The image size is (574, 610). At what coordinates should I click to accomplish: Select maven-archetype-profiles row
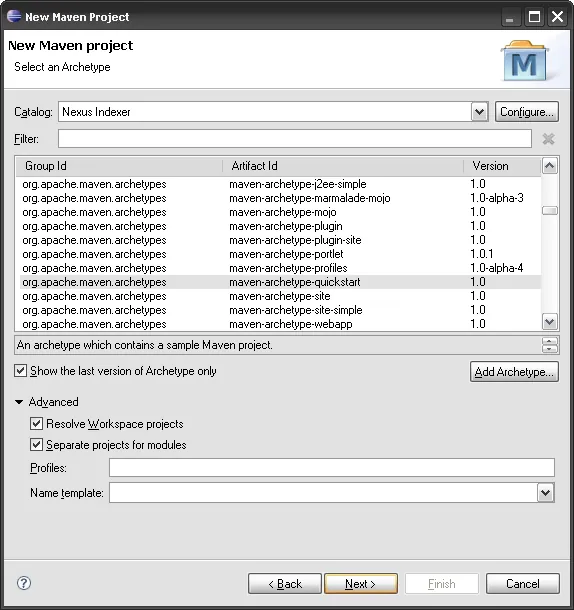(x=279, y=268)
